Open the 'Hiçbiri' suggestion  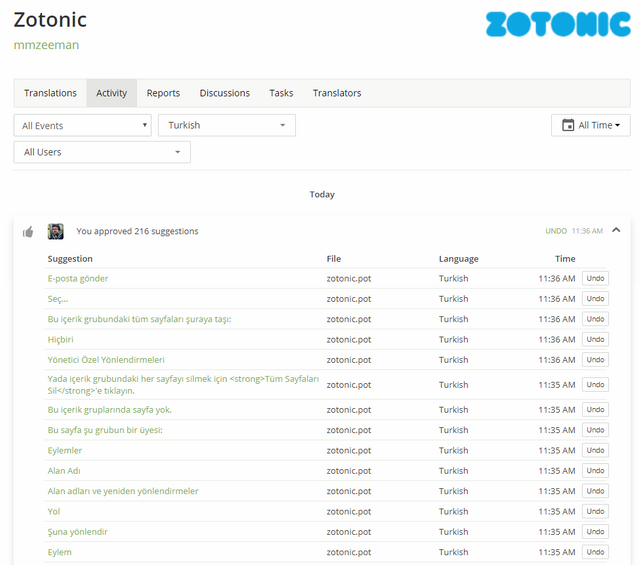point(60,340)
